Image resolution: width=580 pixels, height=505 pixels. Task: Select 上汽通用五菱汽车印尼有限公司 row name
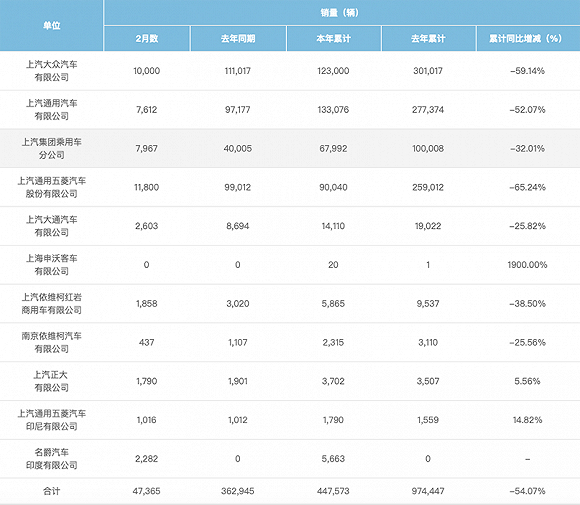click(x=51, y=420)
